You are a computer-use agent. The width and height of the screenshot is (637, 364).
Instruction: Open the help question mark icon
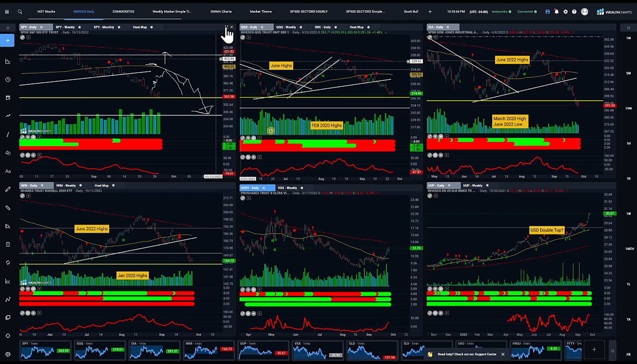574,11
